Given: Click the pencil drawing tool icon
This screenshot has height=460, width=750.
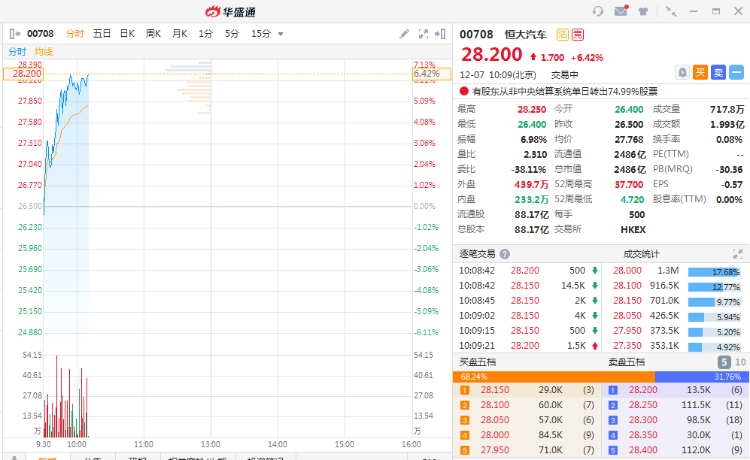Looking at the screenshot, I should 405,33.
